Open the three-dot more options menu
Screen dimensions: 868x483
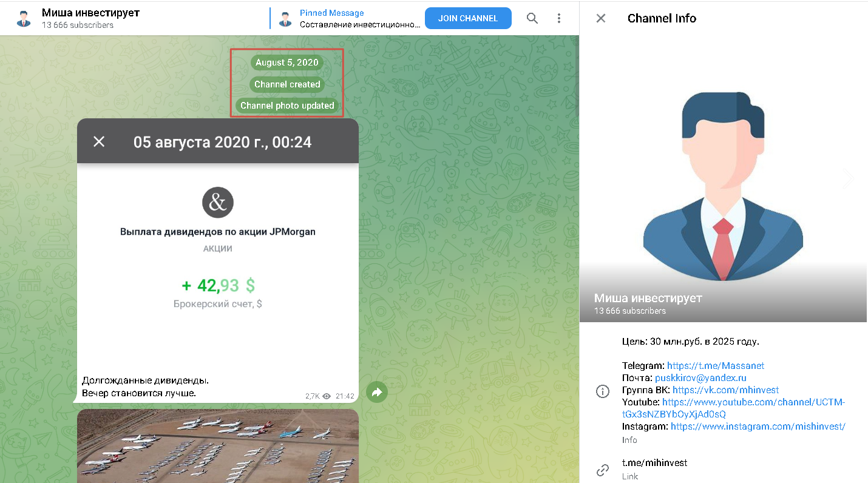coord(559,18)
